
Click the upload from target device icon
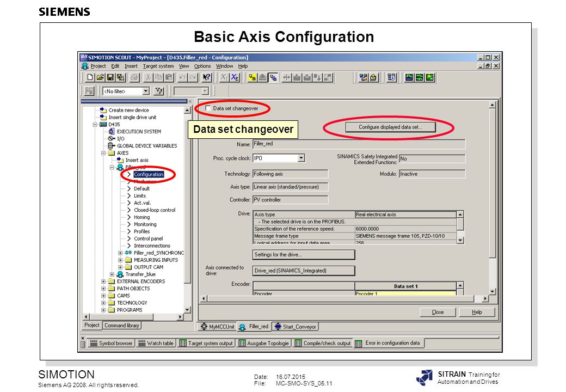tap(307, 78)
